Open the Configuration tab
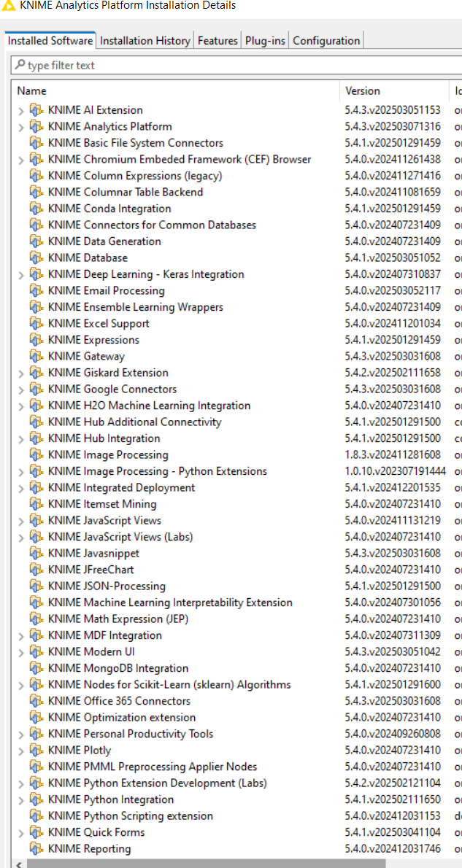462x868 pixels. [326, 41]
